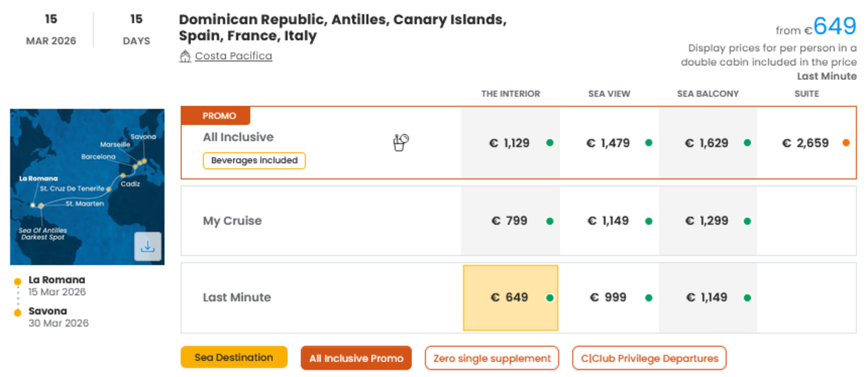This screenshot has width=868, height=377.
Task: Select Last Minute interior fare €649
Action: coord(510,297)
